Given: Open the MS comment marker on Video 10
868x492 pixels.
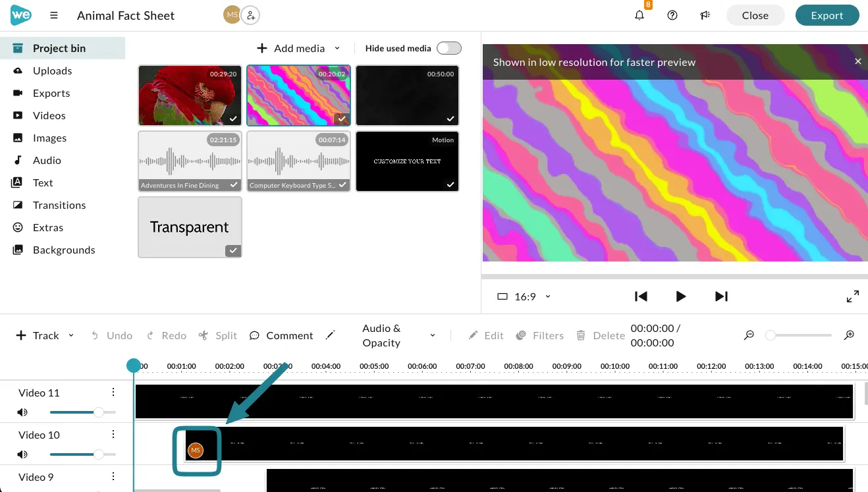Looking at the screenshot, I should [196, 450].
